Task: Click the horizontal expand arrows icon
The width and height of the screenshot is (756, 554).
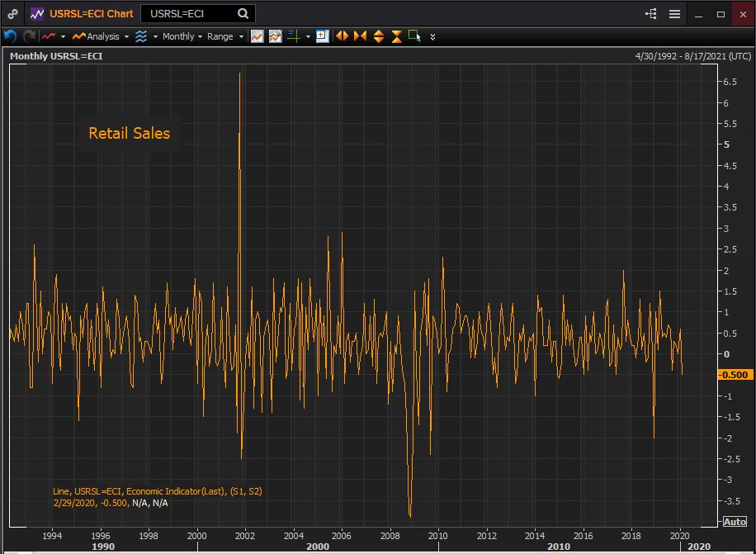Action: point(341,36)
